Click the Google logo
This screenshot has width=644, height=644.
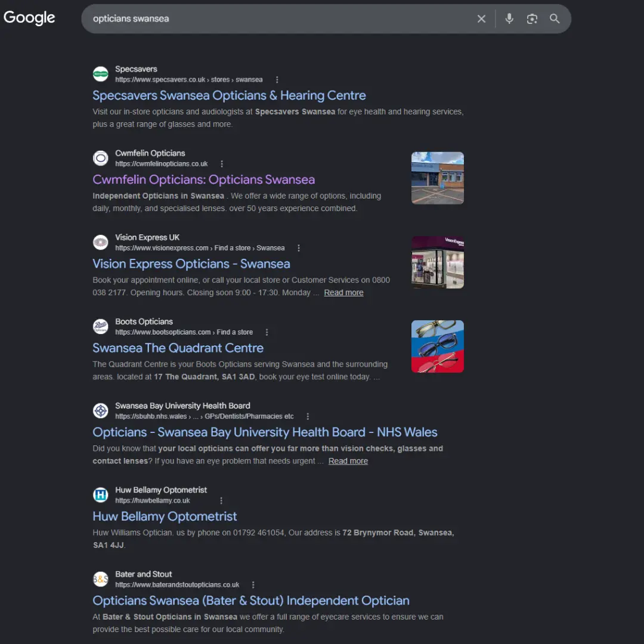[x=29, y=18]
